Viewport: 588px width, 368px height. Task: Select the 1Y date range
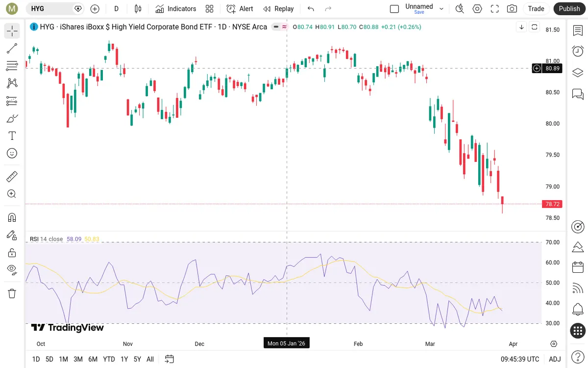(x=124, y=359)
